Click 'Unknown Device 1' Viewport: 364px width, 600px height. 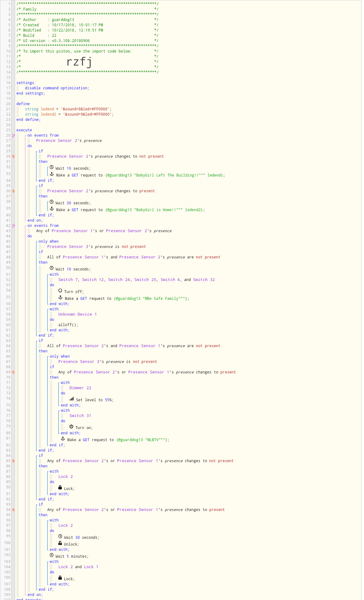(x=78, y=314)
